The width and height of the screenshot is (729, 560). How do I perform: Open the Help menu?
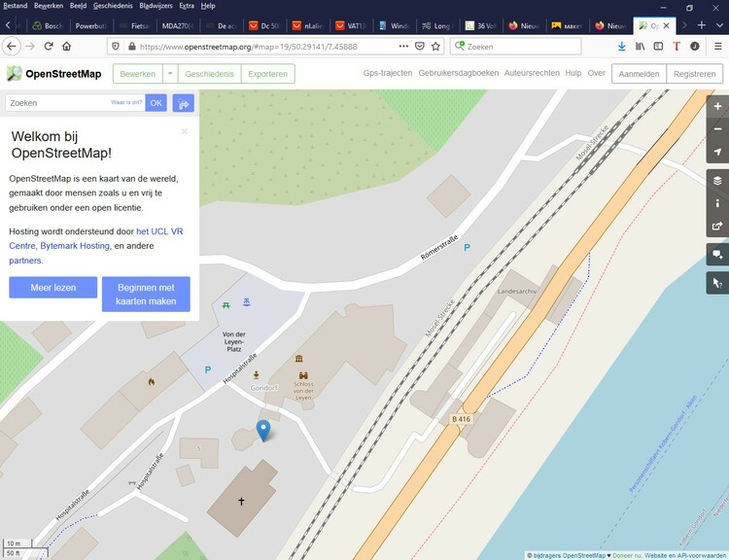208,6
